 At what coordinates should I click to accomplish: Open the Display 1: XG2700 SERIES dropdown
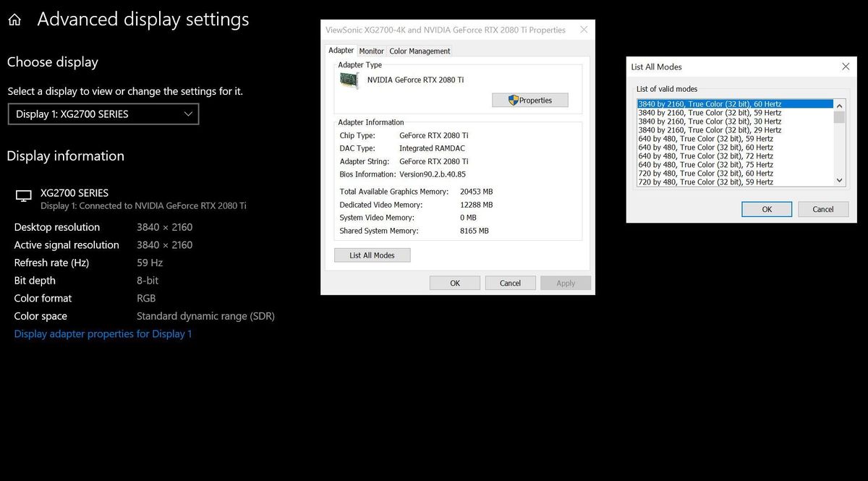[x=103, y=114]
